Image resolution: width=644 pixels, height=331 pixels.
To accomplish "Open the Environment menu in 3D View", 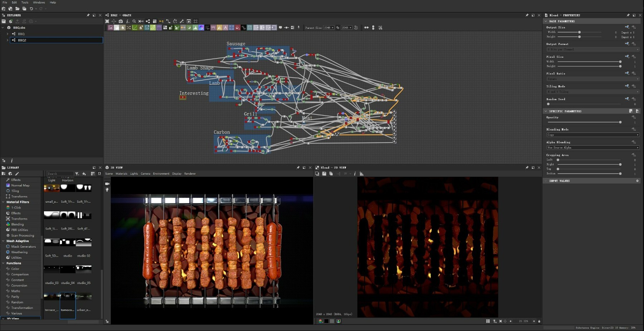I will point(161,174).
